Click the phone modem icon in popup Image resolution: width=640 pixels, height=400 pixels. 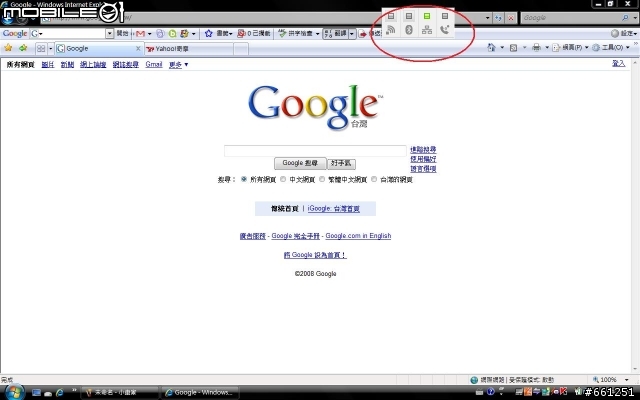tap(445, 30)
